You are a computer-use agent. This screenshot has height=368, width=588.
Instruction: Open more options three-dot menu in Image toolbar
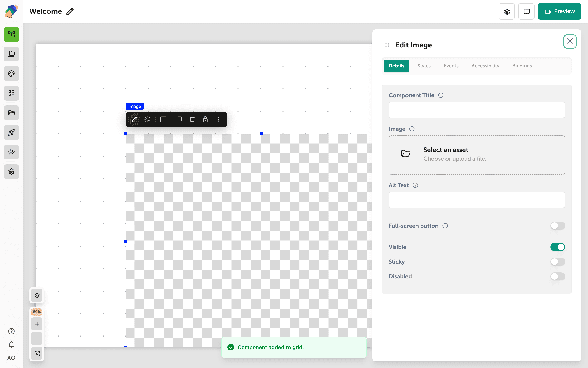pos(218,119)
